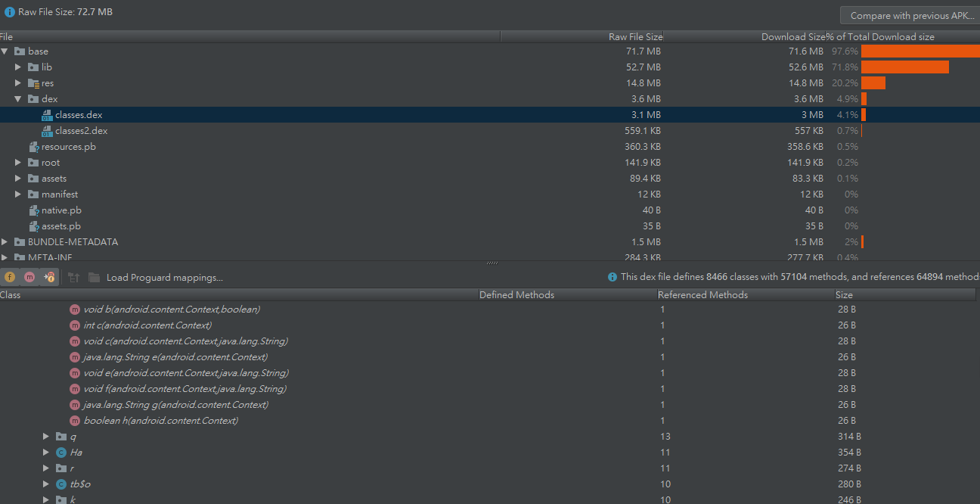This screenshot has width=980, height=504.
Task: Select method void c(Context,String)
Action: pos(185,341)
